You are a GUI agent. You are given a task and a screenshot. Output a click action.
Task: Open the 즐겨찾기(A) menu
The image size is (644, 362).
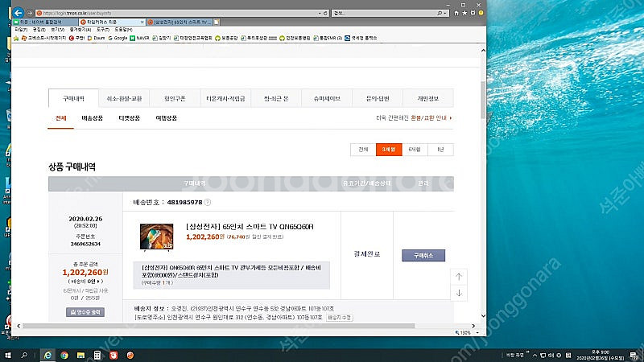(x=80, y=30)
